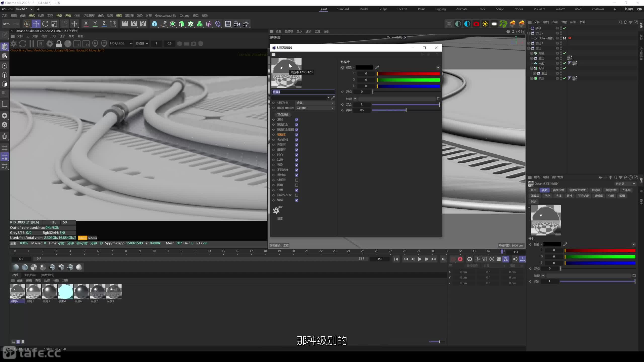Open the BRDF model dropdown

pos(315,108)
